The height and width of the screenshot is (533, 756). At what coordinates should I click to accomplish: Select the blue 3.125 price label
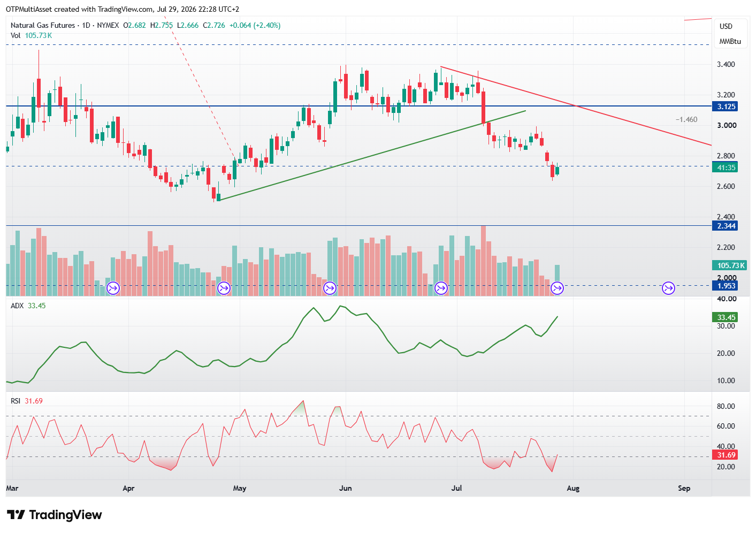[x=726, y=106]
